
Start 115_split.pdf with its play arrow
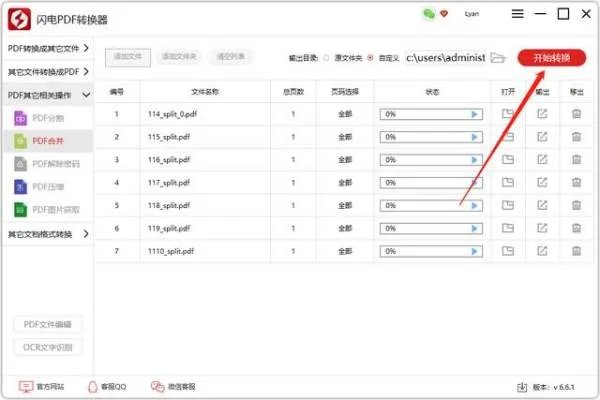click(x=474, y=137)
